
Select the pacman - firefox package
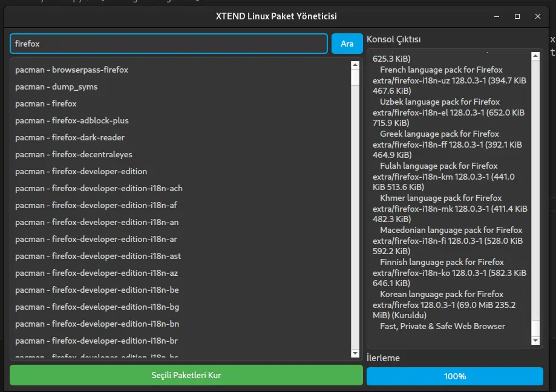(x=181, y=104)
